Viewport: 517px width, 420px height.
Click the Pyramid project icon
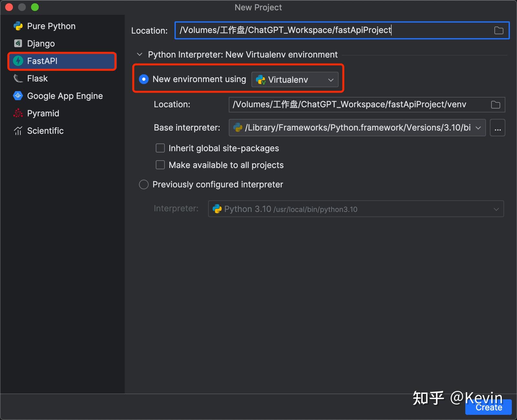[18, 113]
